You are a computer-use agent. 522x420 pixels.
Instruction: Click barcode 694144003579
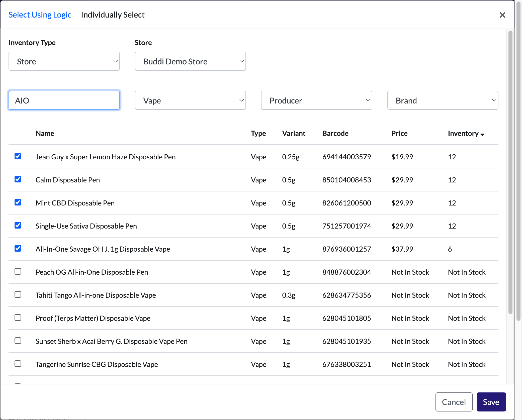(346, 157)
